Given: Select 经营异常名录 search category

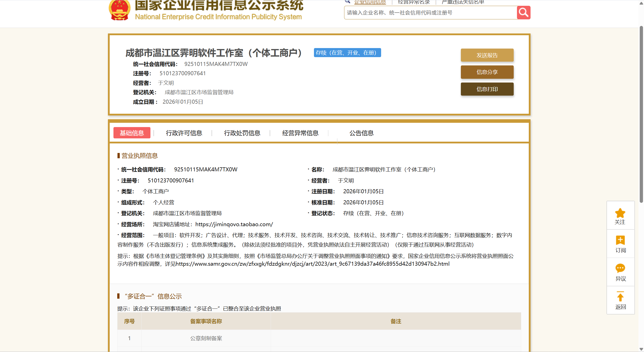Looking at the screenshot, I should (x=414, y=2).
